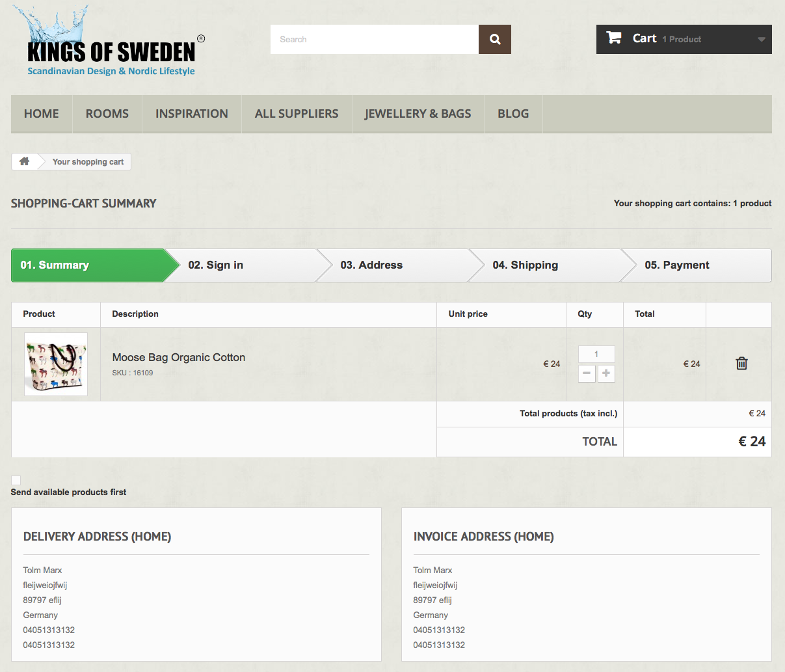Open the ROOMS menu item

pyautogui.click(x=107, y=114)
